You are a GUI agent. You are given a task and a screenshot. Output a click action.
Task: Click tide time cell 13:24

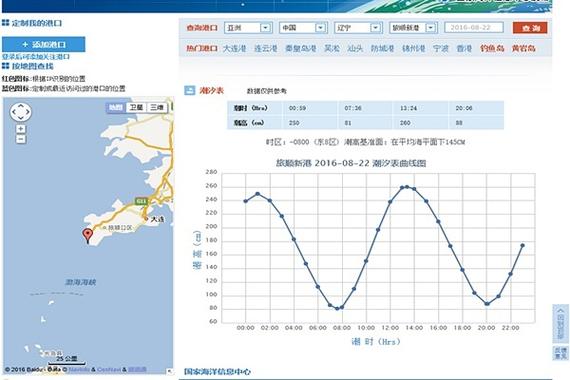(x=408, y=108)
